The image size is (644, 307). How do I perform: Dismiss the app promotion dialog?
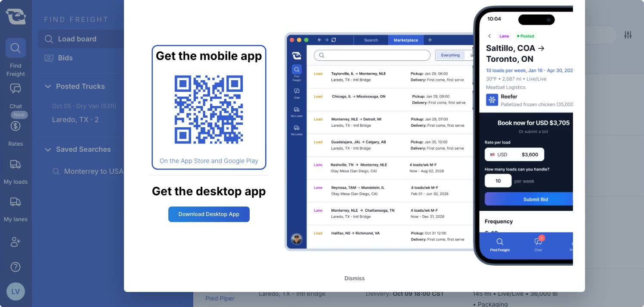click(354, 279)
